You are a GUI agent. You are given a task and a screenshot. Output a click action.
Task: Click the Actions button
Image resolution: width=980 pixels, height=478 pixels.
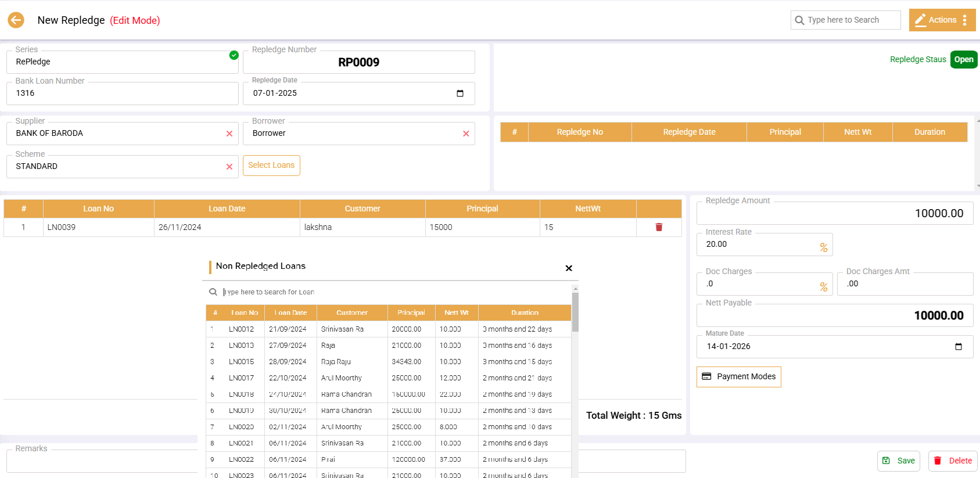(942, 20)
